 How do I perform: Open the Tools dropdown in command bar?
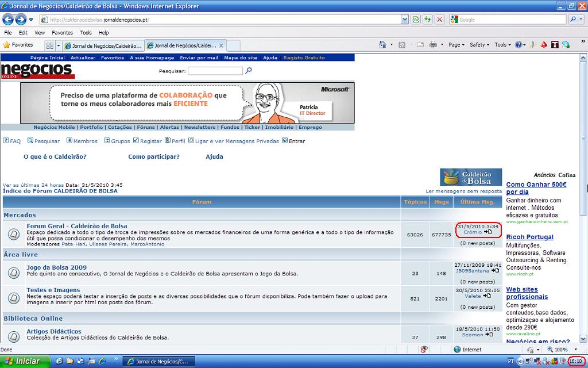click(502, 45)
